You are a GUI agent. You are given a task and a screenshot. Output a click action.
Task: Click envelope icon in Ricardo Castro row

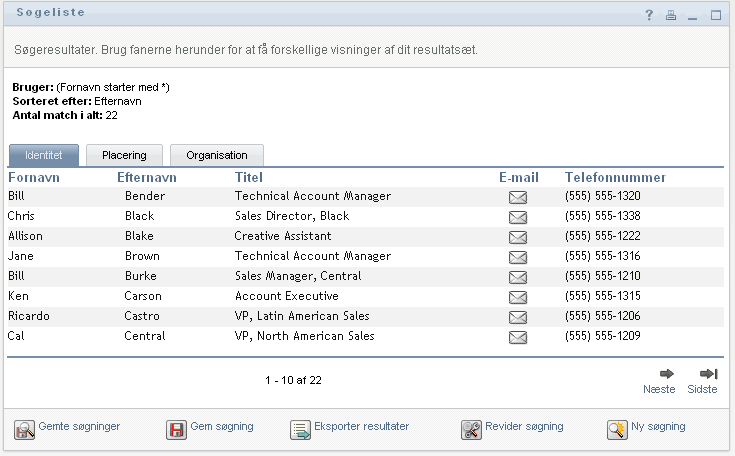(x=518, y=317)
